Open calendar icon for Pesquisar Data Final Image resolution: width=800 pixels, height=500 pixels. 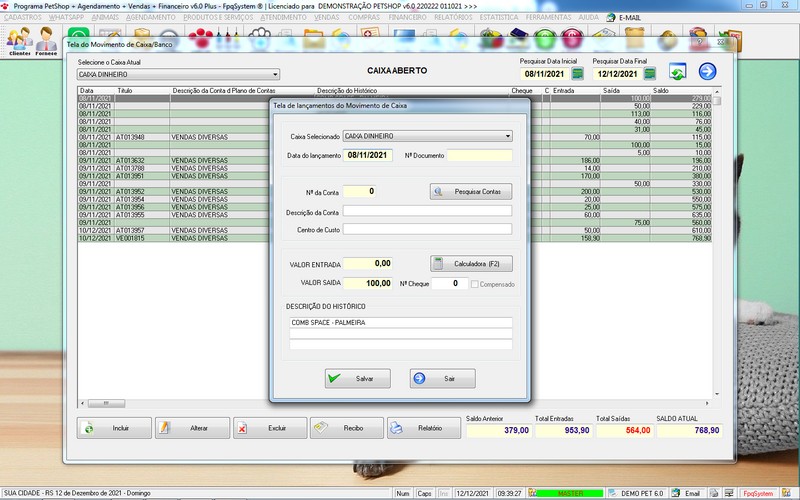[649, 74]
